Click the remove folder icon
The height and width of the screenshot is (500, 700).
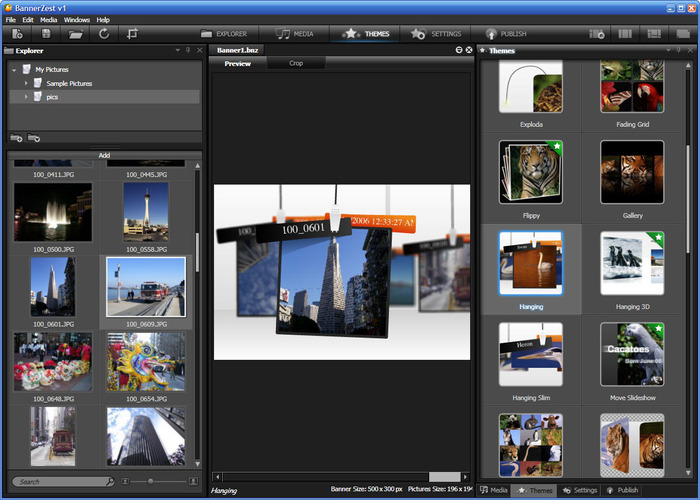click(x=34, y=138)
